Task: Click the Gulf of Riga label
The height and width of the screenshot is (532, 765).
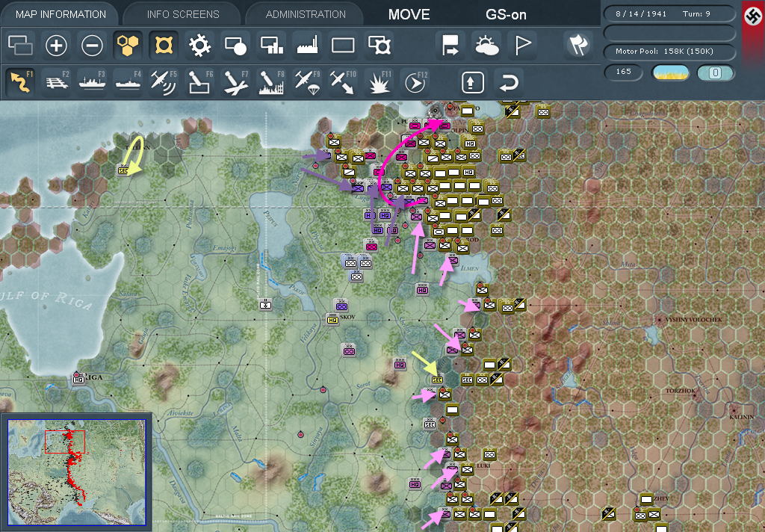Action: tap(46, 298)
